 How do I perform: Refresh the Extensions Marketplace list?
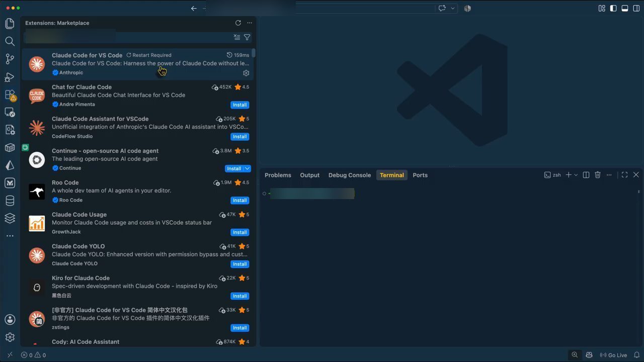(238, 23)
